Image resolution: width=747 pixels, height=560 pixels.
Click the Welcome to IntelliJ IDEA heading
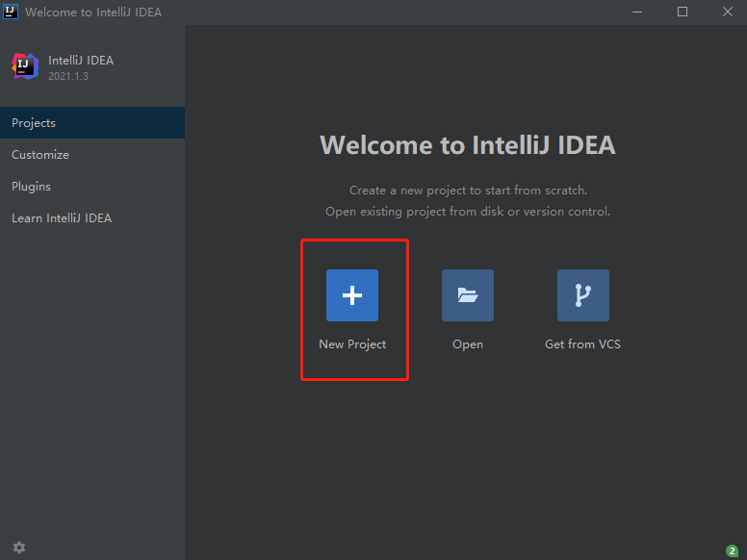coord(467,145)
